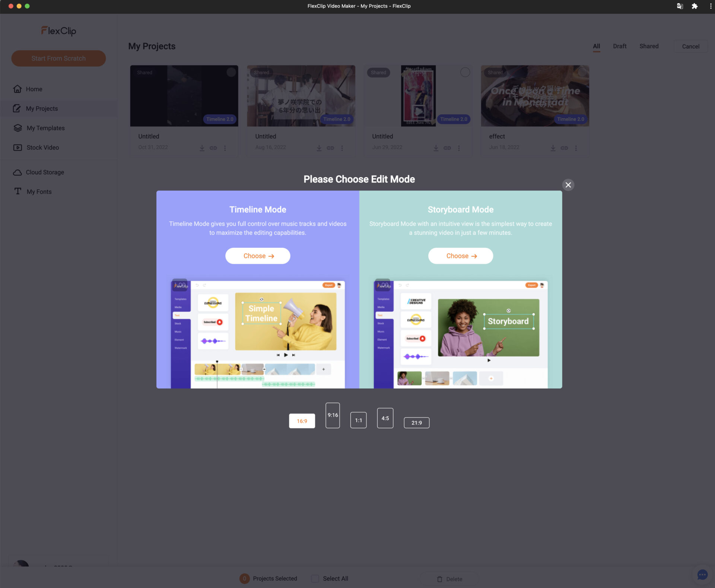Switch to the Draft tab

[619, 46]
